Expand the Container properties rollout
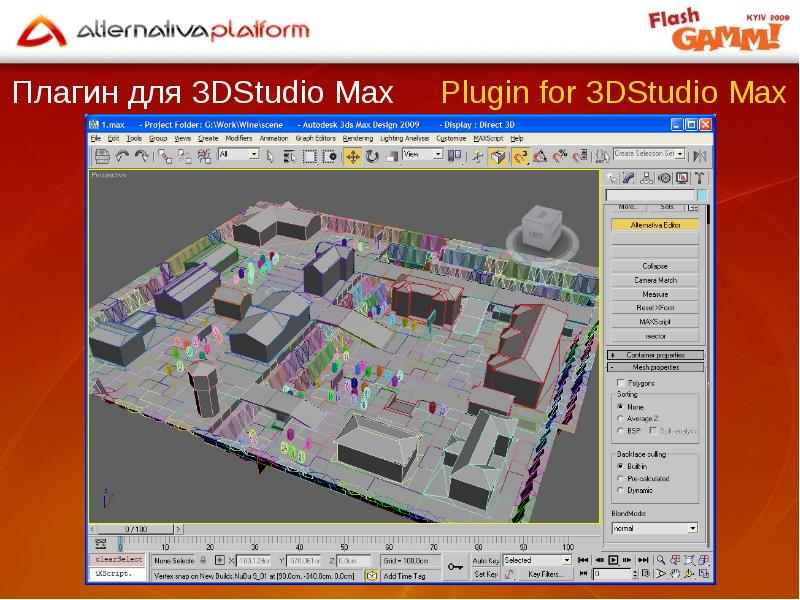 coord(655,355)
